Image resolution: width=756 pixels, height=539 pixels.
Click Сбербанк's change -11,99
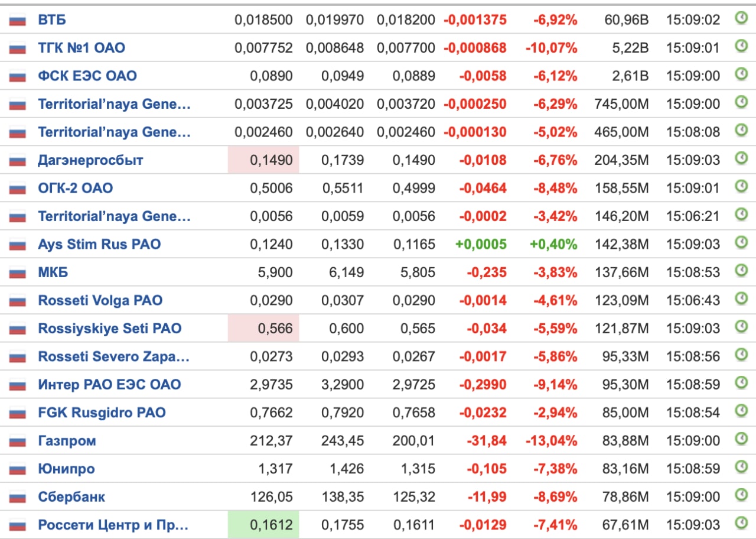pos(487,497)
